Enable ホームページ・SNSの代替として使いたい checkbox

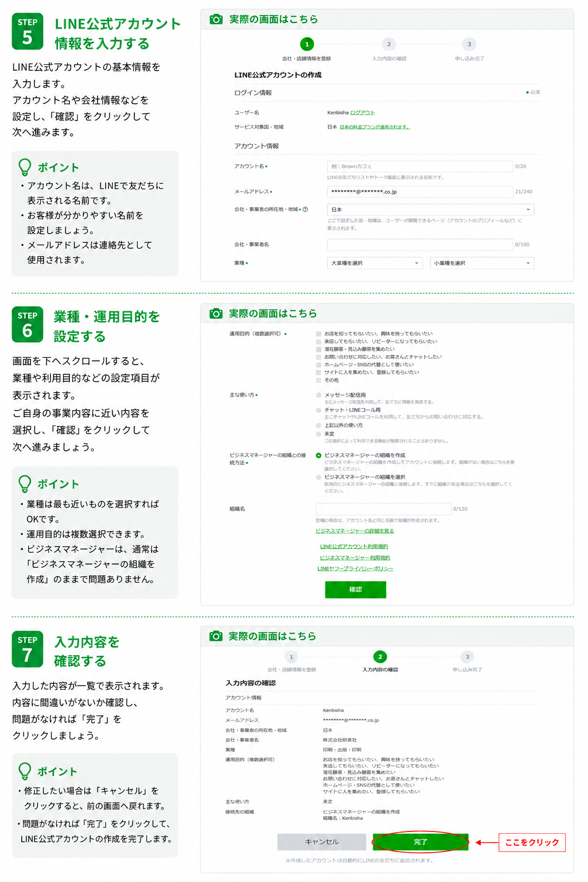(x=319, y=365)
